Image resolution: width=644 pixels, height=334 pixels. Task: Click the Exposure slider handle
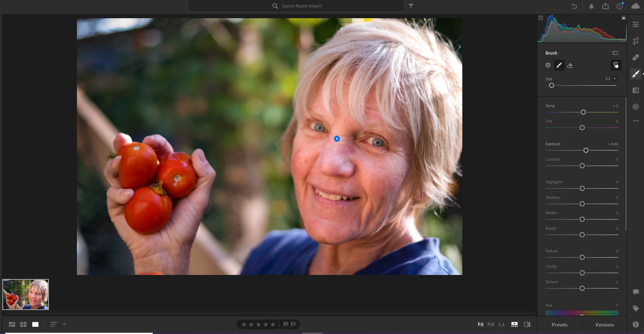click(586, 150)
